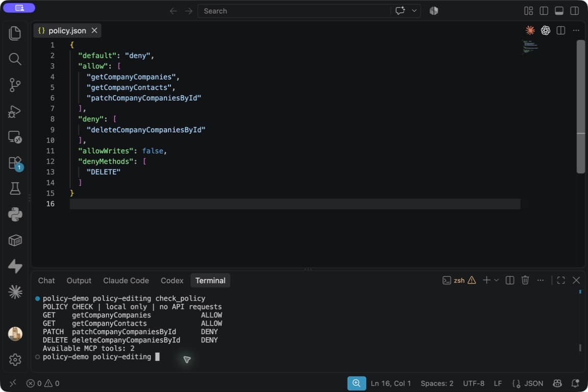Viewport: 588px width, 392px height.
Task: Click the terminal scrollbar
Action: [580, 348]
